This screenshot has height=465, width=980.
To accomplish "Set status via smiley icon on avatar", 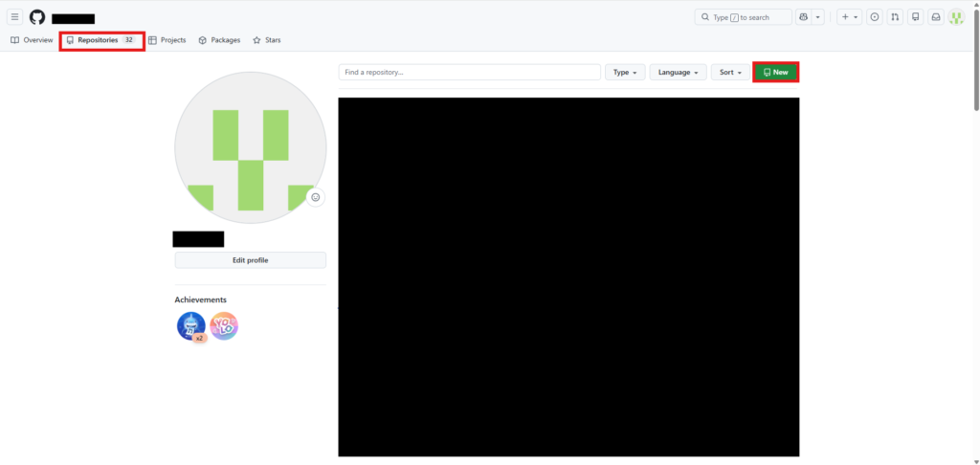I will click(x=316, y=197).
